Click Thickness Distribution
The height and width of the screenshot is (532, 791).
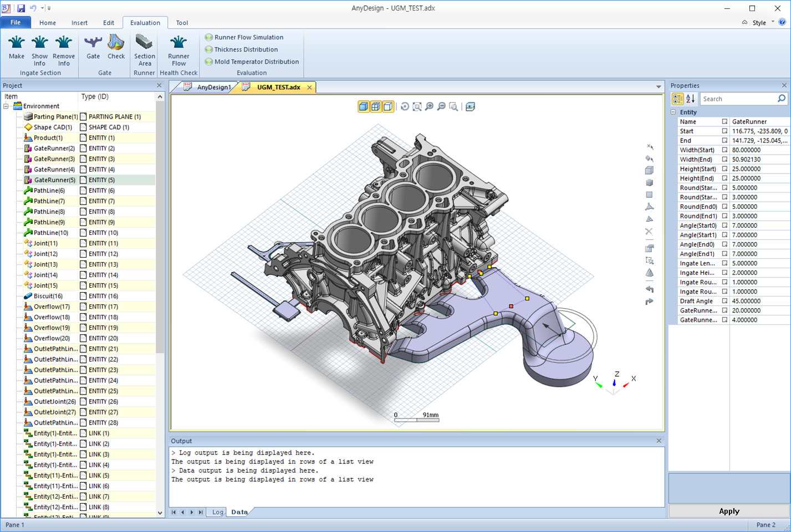coord(241,49)
